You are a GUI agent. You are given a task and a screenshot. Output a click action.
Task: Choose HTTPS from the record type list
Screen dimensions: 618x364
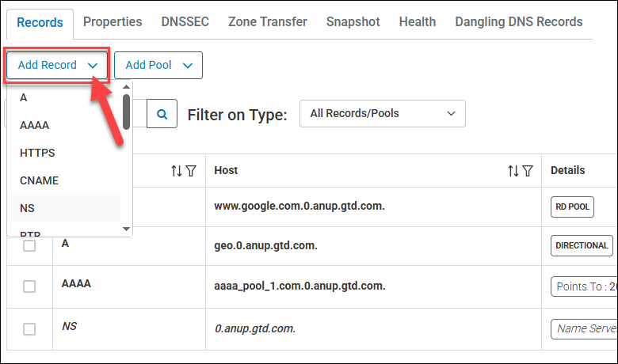37,153
